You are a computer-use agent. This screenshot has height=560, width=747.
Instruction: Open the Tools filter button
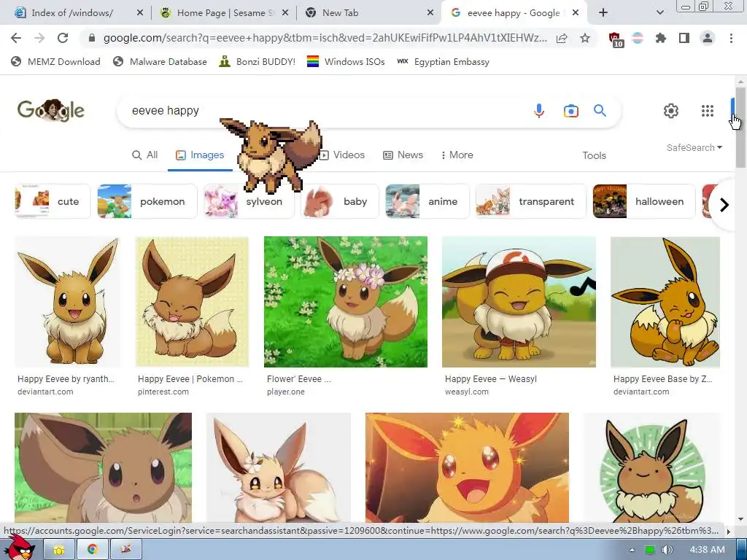point(594,156)
